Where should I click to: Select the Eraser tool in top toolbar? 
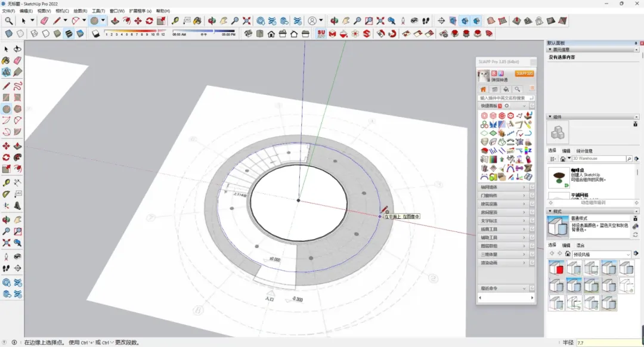(x=44, y=21)
